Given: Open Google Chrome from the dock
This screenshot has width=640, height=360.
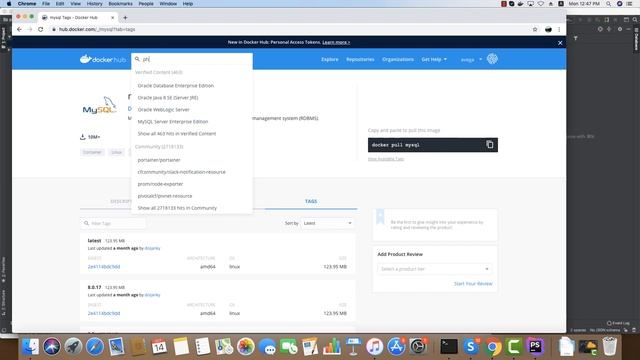Looking at the screenshot, I should [492, 347].
